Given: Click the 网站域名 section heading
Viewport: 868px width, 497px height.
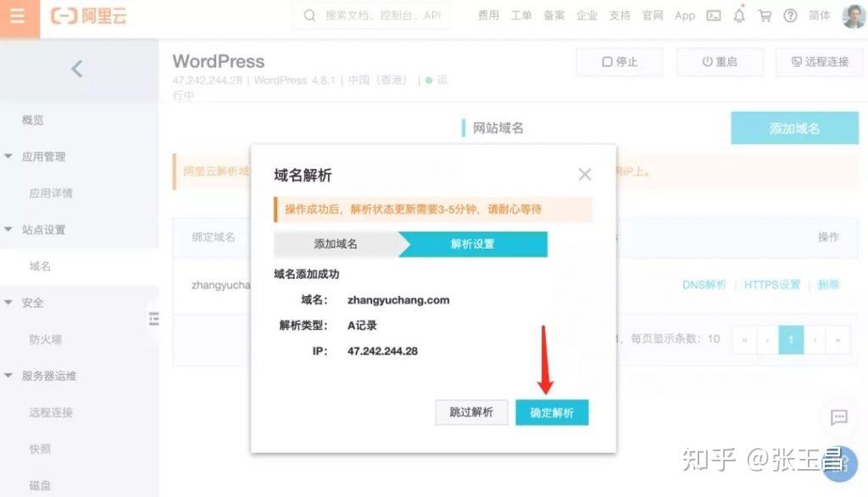Looking at the screenshot, I should pyautogui.click(x=498, y=128).
